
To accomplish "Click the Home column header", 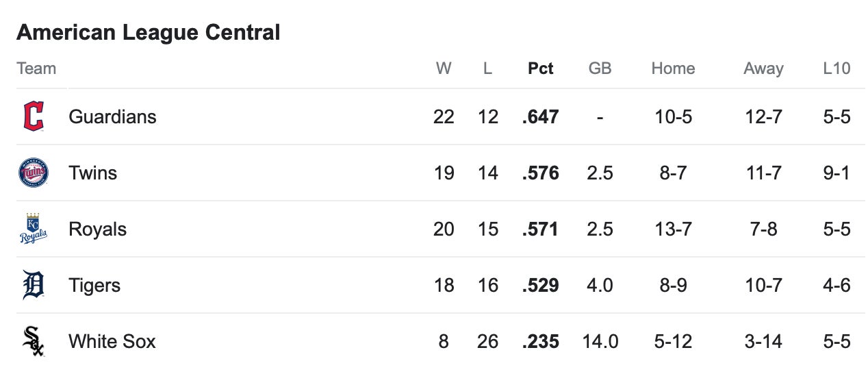I will tap(673, 68).
